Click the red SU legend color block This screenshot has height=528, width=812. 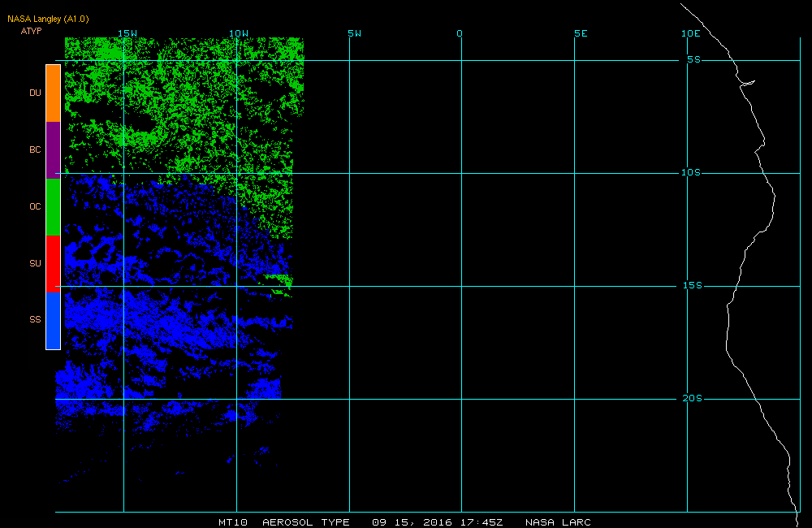tap(53, 263)
